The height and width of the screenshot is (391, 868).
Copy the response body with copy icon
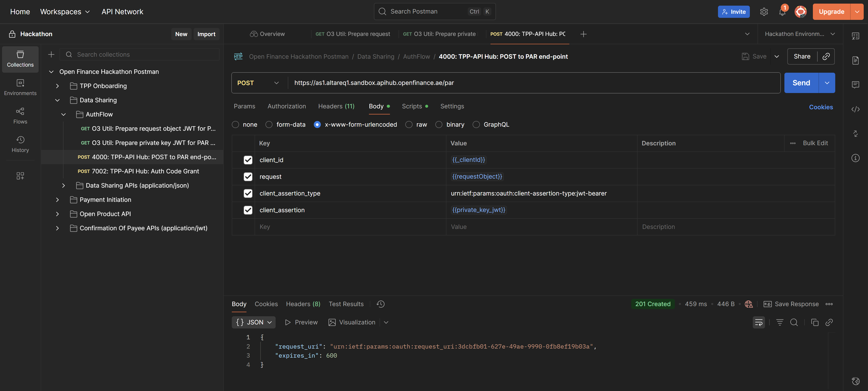point(814,322)
